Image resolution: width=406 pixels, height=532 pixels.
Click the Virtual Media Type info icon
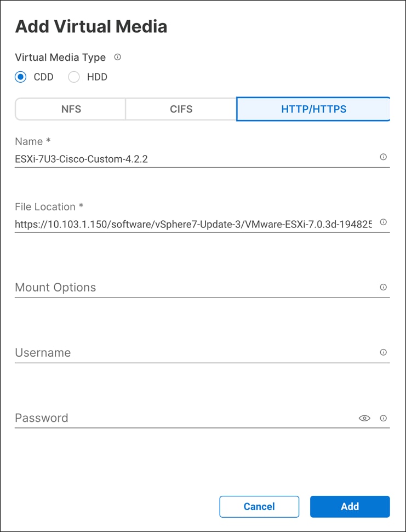(118, 57)
